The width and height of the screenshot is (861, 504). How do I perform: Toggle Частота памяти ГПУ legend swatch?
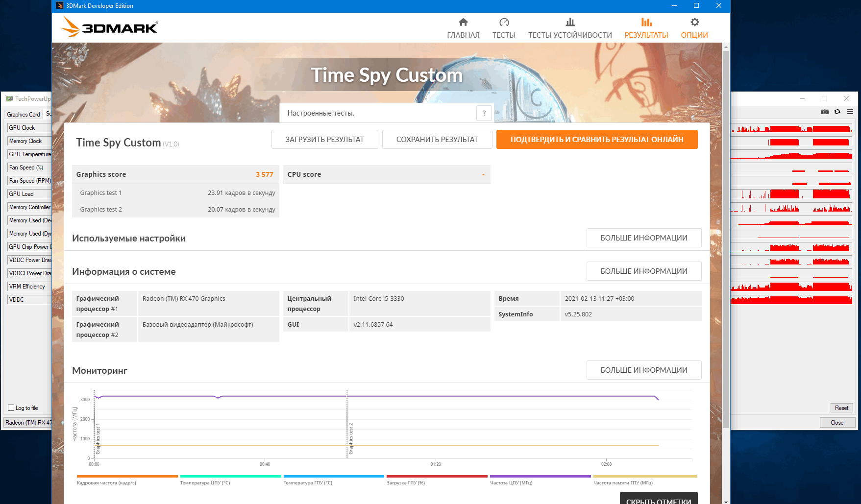click(645, 476)
